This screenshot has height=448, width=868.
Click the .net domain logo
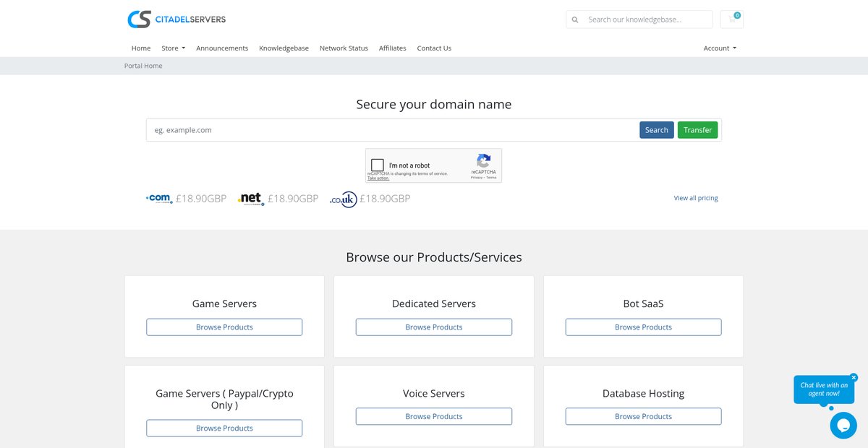[251, 199]
